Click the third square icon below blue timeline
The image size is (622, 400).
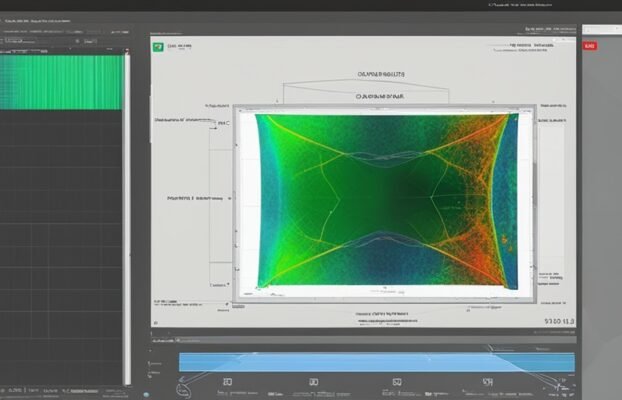(397, 382)
